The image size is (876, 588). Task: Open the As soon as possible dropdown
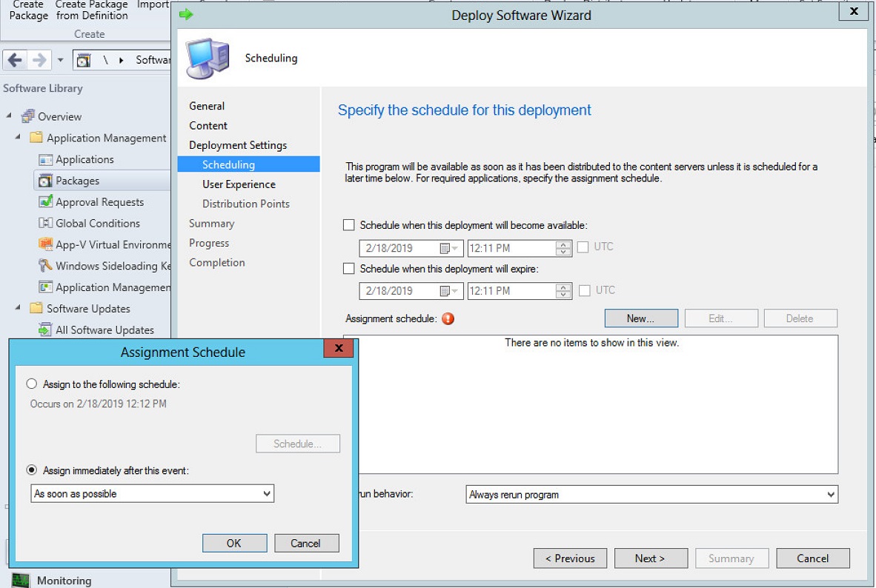tap(267, 493)
